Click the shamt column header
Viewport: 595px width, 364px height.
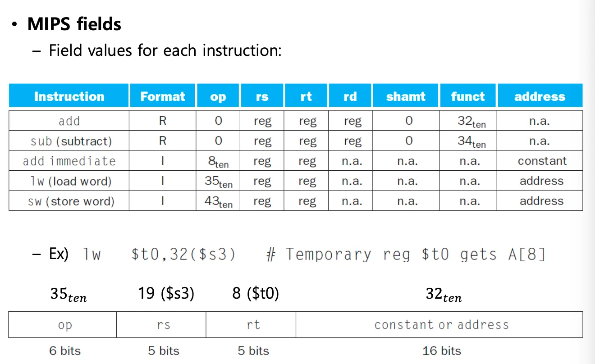pos(405,96)
